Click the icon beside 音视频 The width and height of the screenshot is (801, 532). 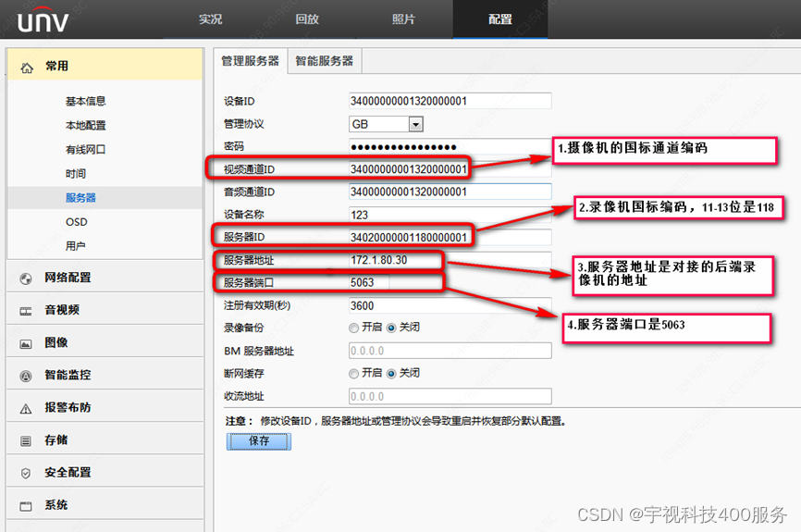pyautogui.click(x=26, y=311)
